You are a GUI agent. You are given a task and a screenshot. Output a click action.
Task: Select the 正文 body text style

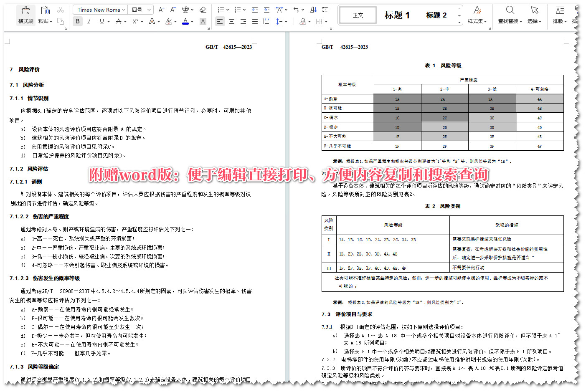358,15
